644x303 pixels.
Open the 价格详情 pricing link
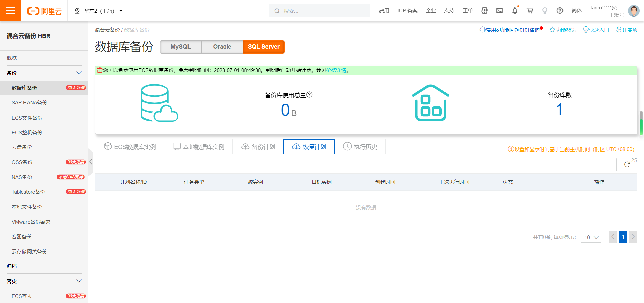[336, 70]
